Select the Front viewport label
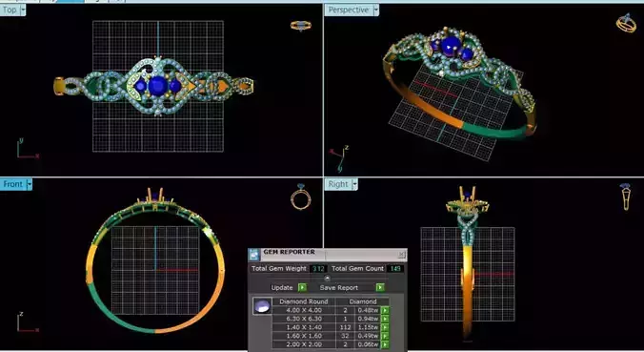Screen dimensions: 644x352 point(13,184)
